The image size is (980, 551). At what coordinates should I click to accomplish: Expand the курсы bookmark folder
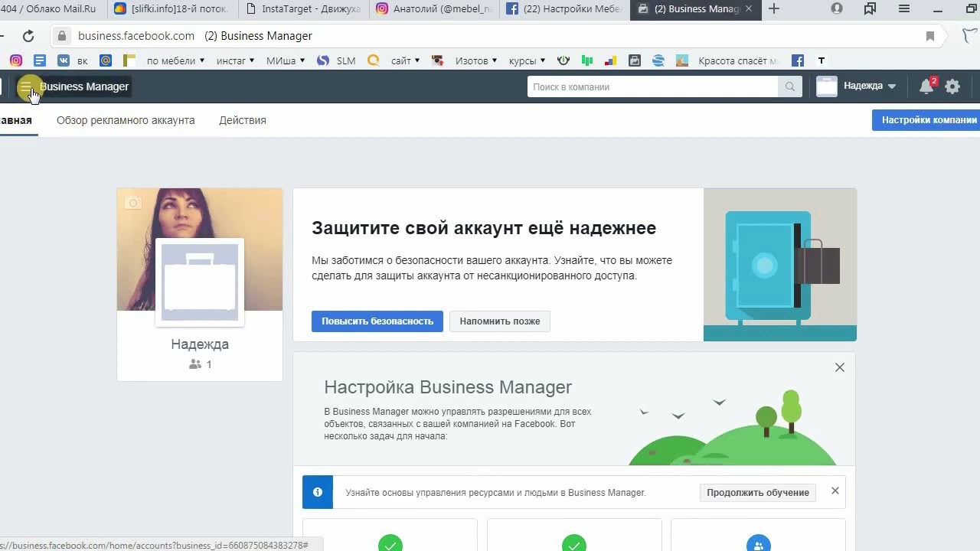527,60
